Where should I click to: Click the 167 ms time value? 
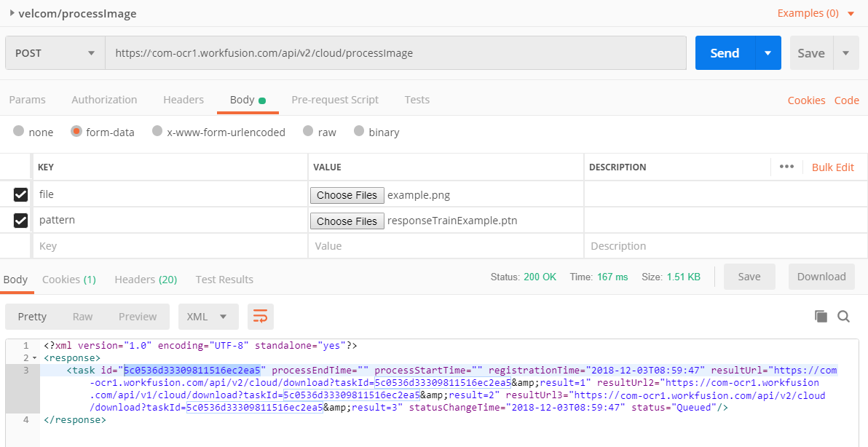[612, 277]
